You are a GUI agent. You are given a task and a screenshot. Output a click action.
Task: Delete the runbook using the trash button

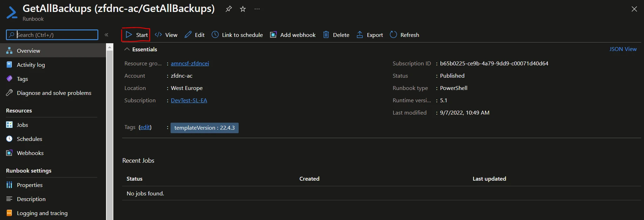[336, 35]
